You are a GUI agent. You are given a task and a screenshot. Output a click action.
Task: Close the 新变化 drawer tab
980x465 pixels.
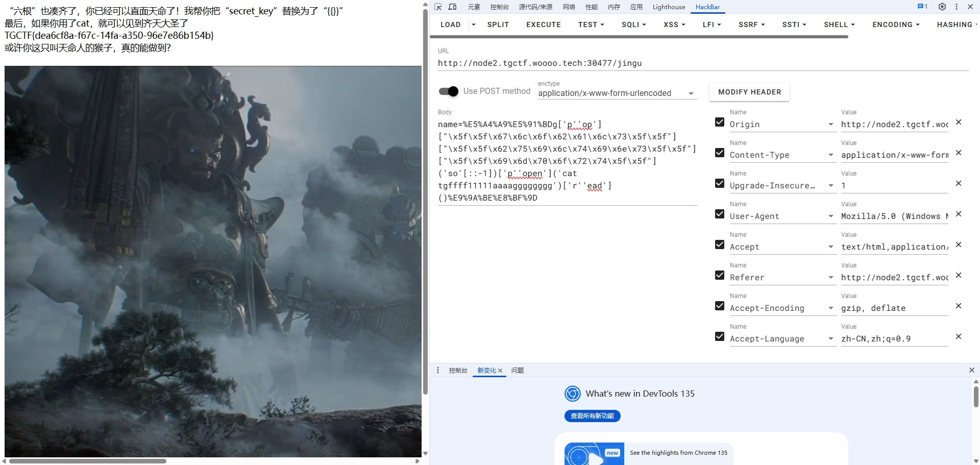coord(500,371)
